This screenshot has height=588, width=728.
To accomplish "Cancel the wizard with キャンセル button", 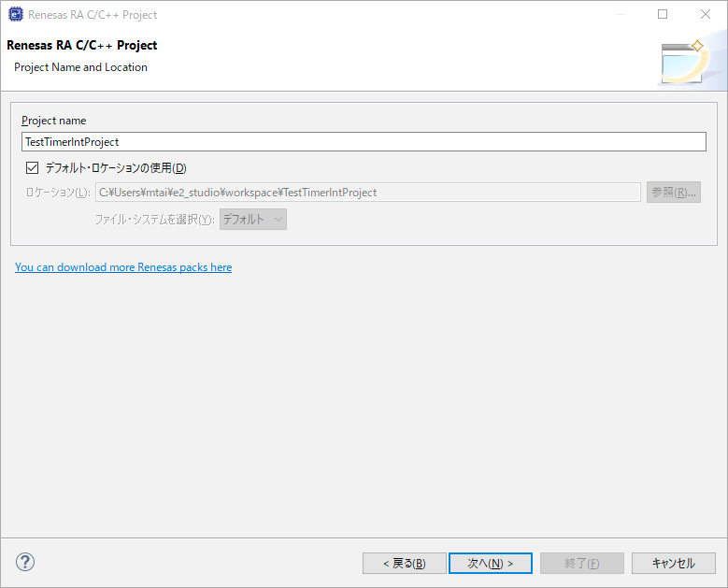I will click(673, 563).
